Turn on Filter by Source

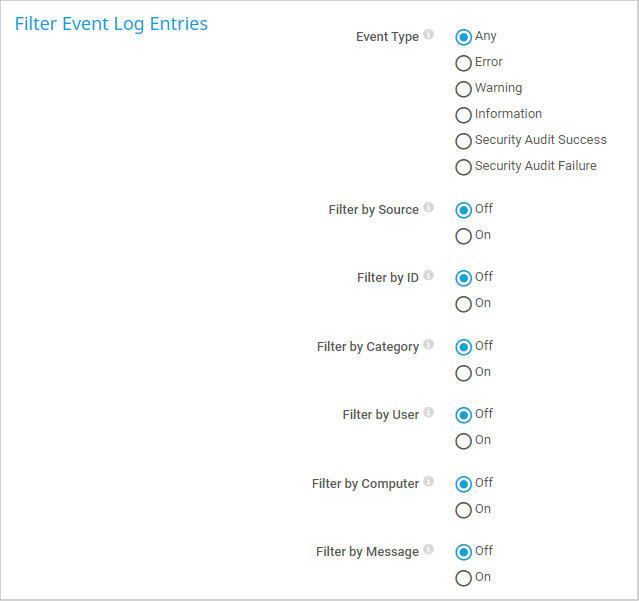click(x=463, y=236)
